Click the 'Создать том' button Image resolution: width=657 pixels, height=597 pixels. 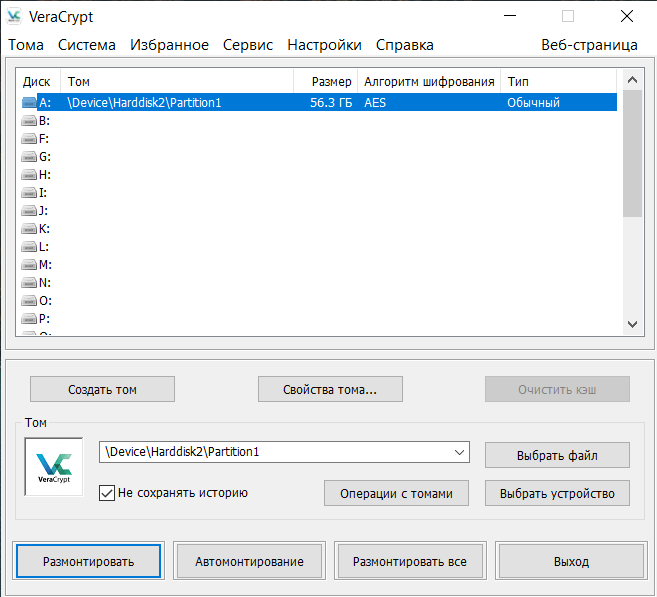tap(102, 389)
